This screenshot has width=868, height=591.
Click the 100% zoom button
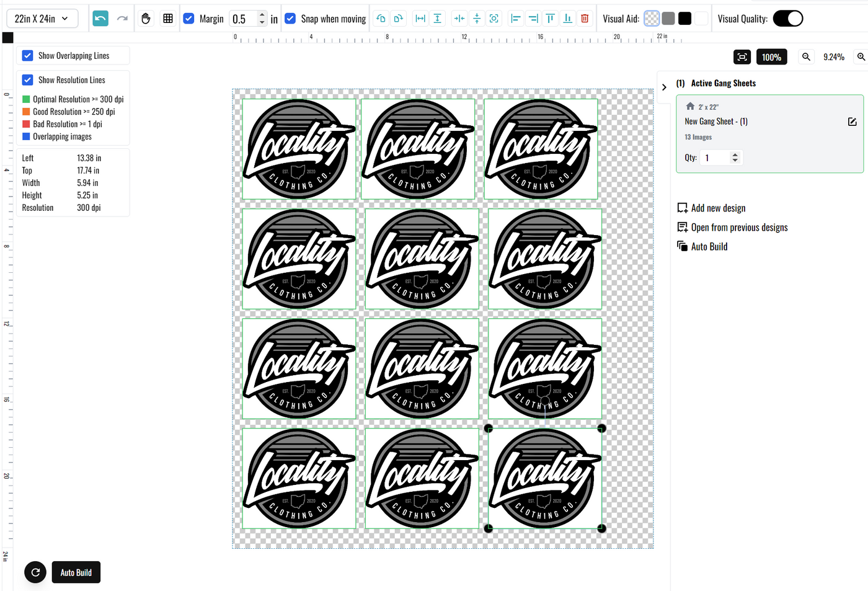pos(771,56)
